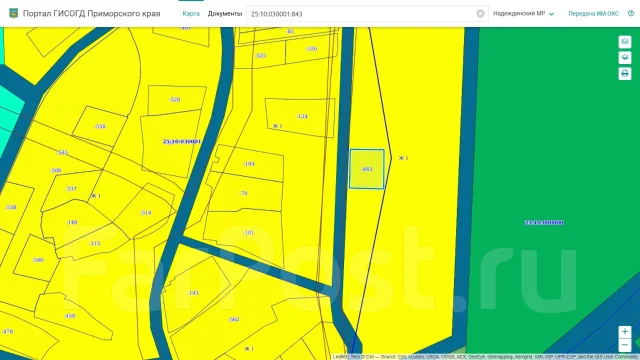Click parcel label :478
640x360 pixels.
7,331
